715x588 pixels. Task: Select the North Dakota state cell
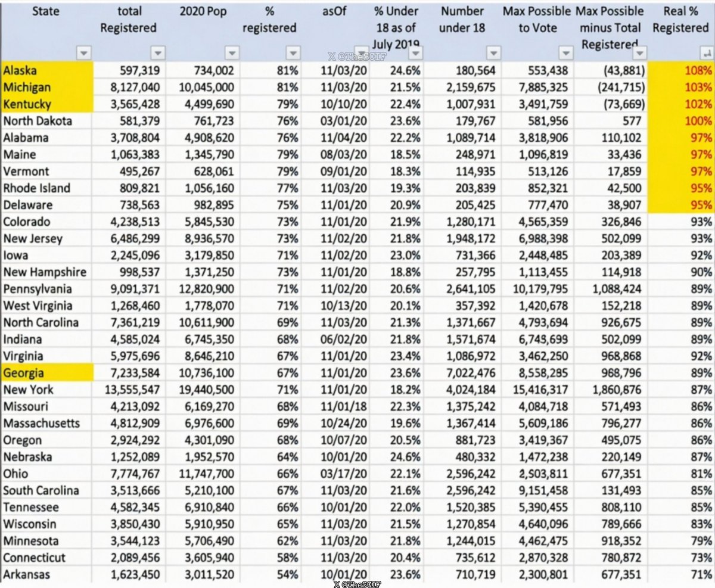coord(46,120)
